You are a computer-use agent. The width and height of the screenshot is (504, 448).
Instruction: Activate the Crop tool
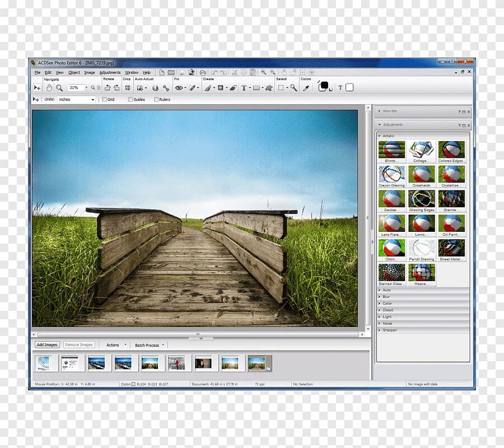tap(128, 87)
